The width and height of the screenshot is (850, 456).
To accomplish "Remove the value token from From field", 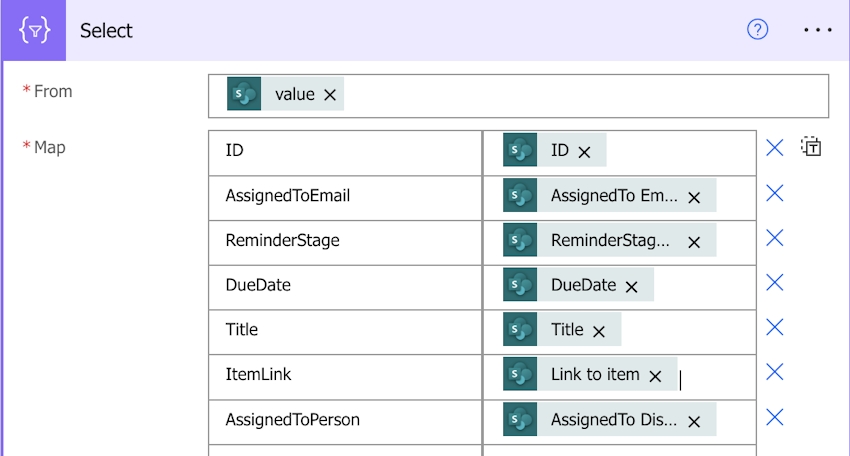I will pos(330,95).
